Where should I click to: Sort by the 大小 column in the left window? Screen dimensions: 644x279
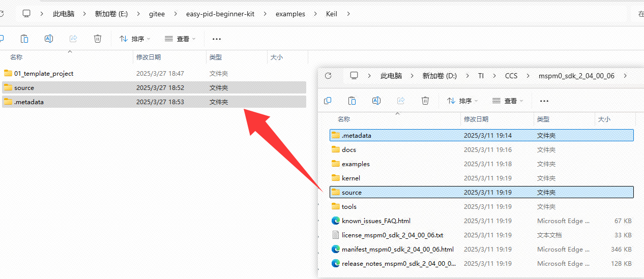(x=277, y=57)
